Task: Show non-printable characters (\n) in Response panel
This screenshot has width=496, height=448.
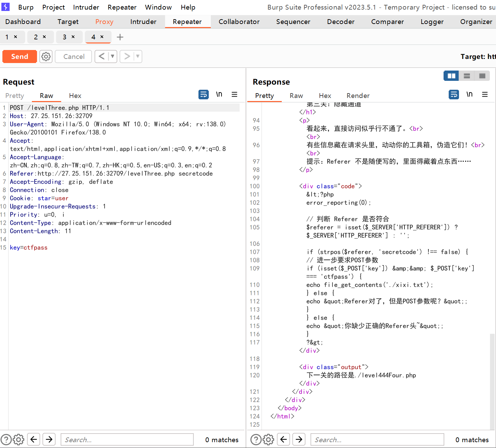Action: point(469,95)
